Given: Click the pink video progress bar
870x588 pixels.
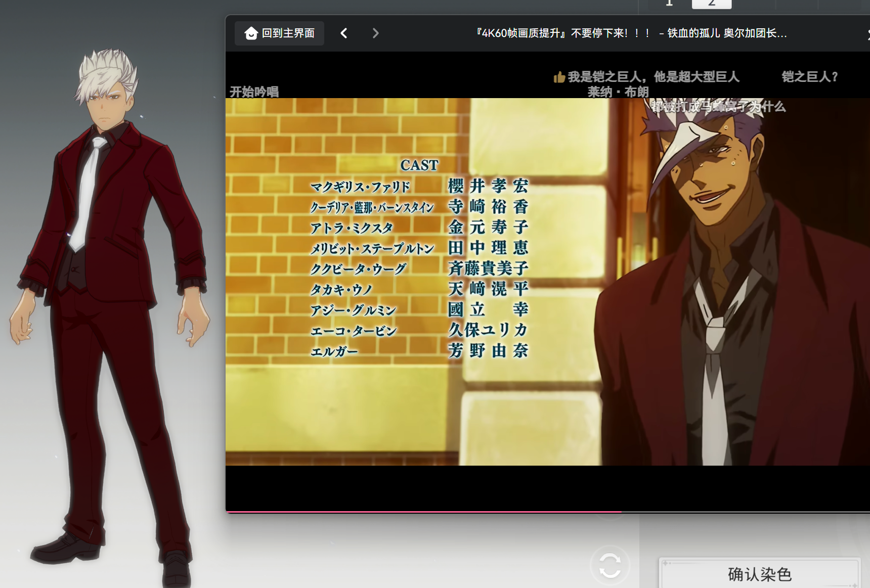Looking at the screenshot, I should (423, 512).
